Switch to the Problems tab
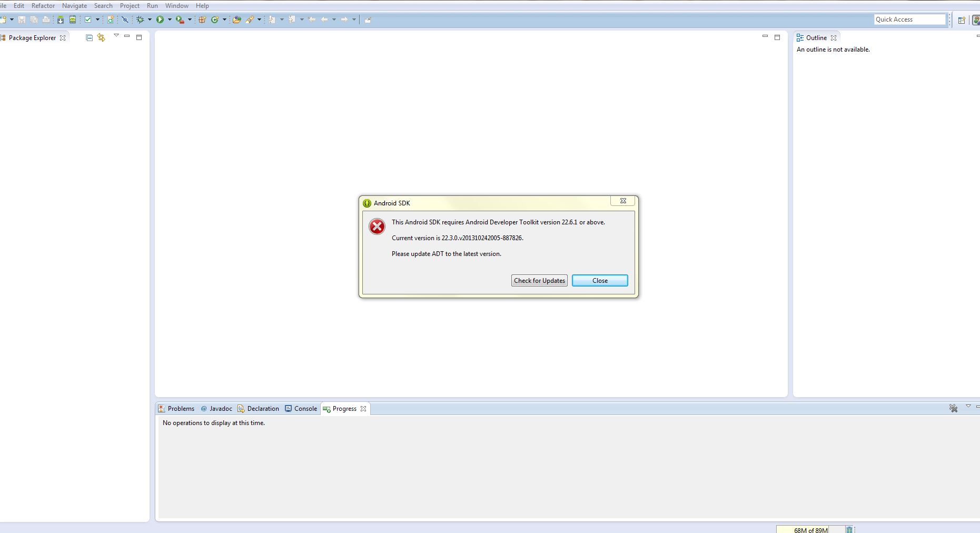 [x=176, y=409]
